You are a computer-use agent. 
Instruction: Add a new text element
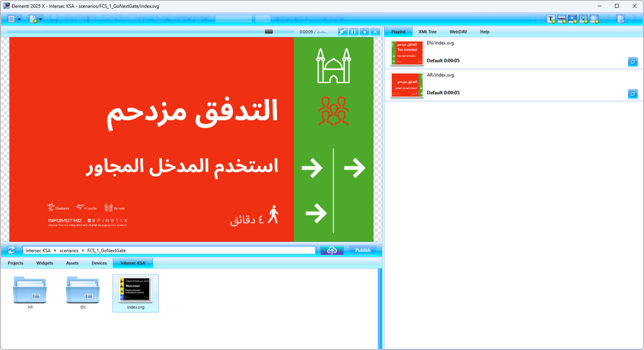click(x=550, y=19)
